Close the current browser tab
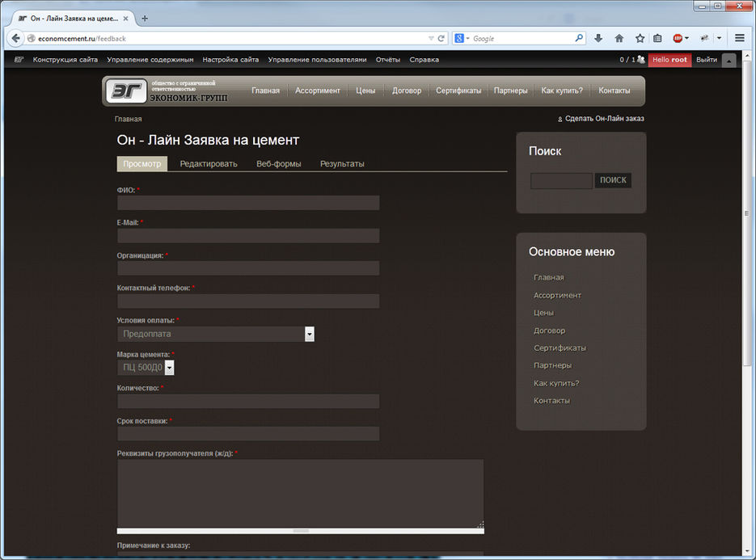The image size is (756, 560). [x=125, y=19]
